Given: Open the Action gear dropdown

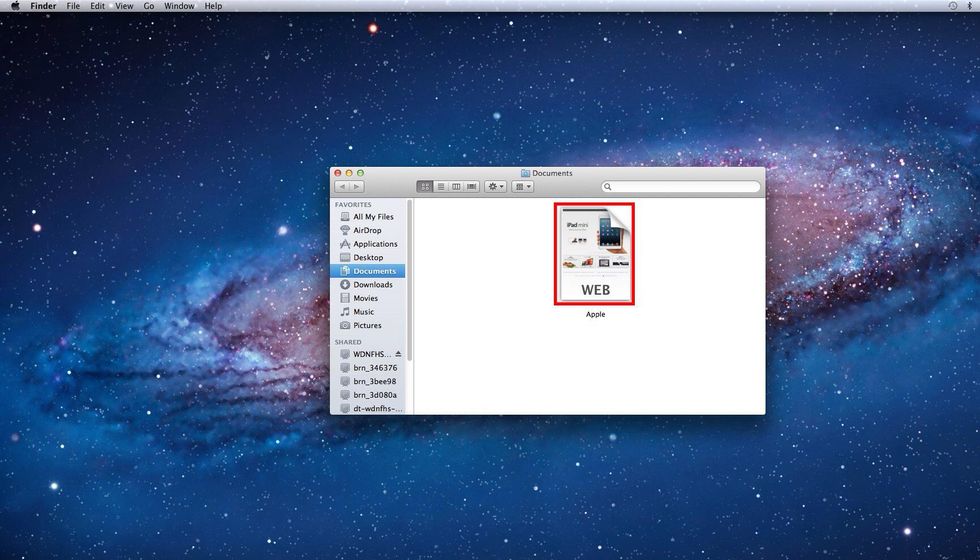Looking at the screenshot, I should 495,187.
